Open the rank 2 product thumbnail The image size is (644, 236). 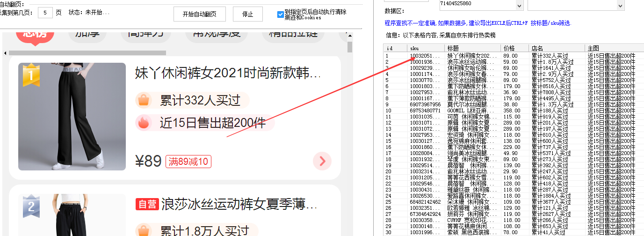coord(72,215)
